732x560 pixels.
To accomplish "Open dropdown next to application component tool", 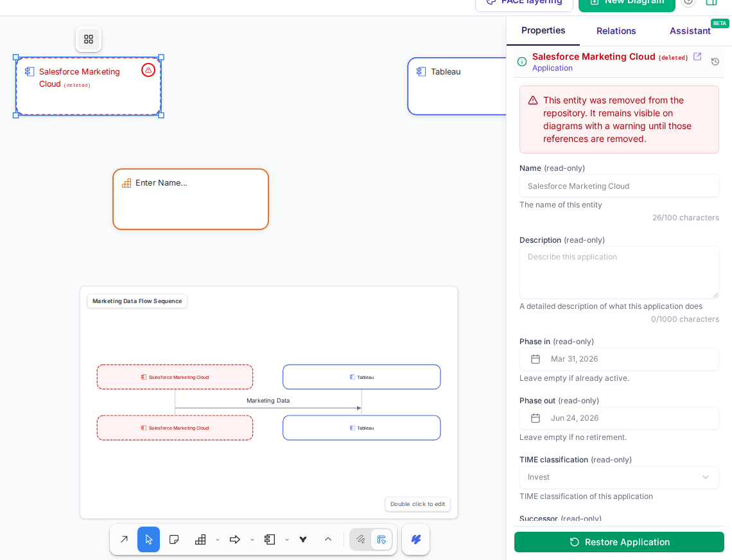I will pyautogui.click(x=287, y=540).
